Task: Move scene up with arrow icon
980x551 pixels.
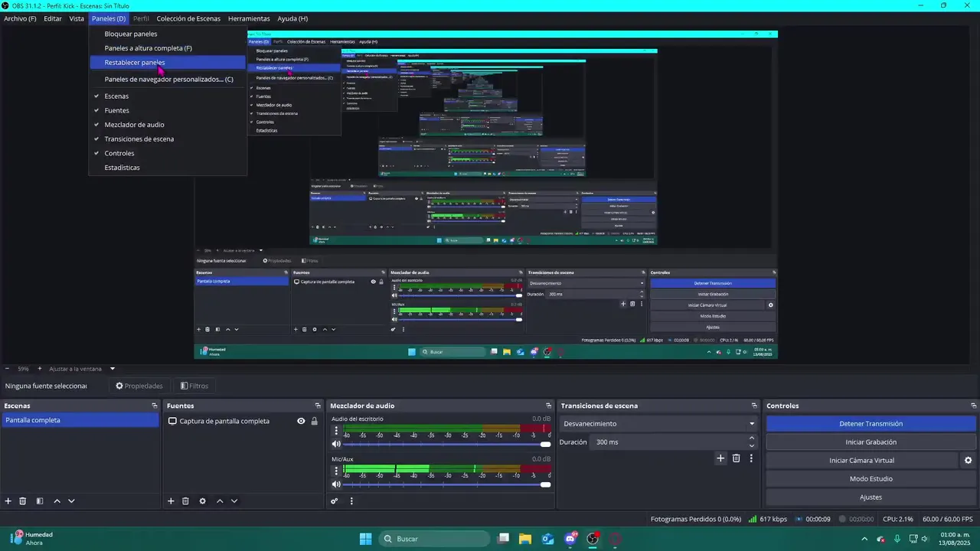Action: (x=57, y=501)
